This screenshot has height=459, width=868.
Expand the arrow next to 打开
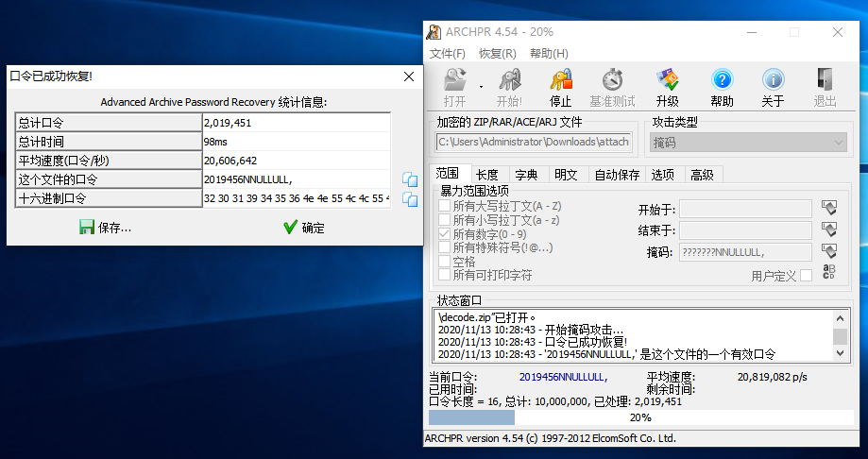click(481, 88)
